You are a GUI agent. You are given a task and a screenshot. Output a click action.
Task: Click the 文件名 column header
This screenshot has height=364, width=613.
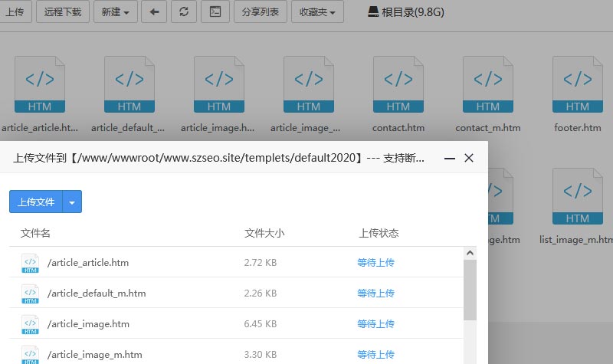click(x=35, y=234)
